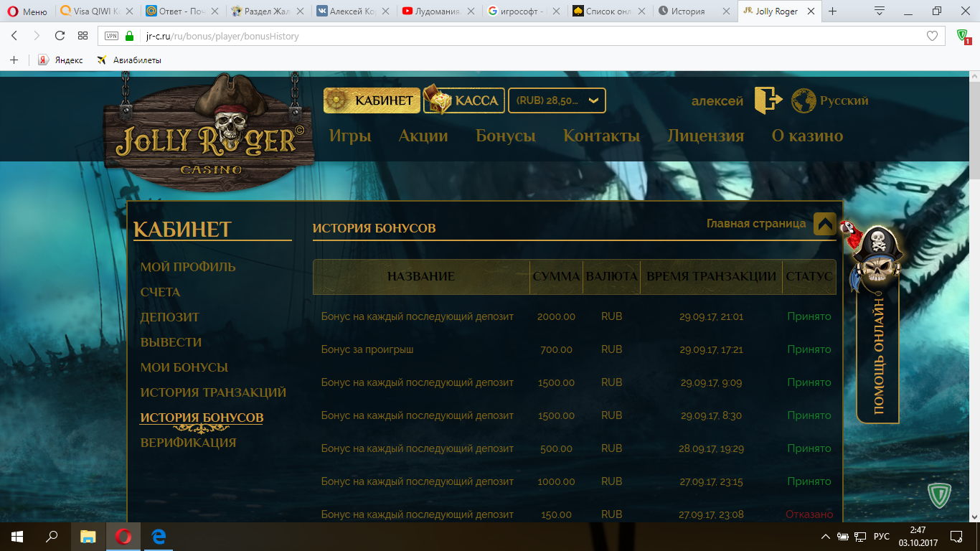Screen dimensions: 980x551
Task: Close the Jolly Roger tab
Action: click(x=811, y=11)
